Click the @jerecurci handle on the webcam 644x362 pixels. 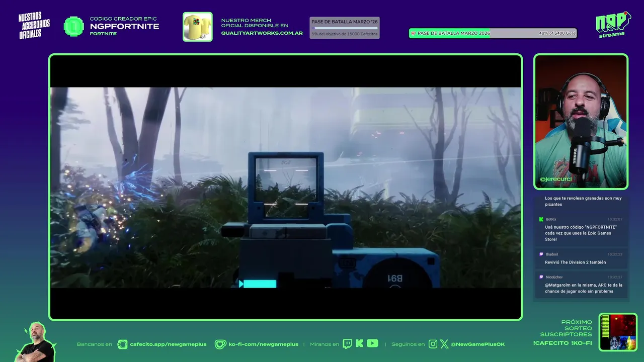click(555, 179)
